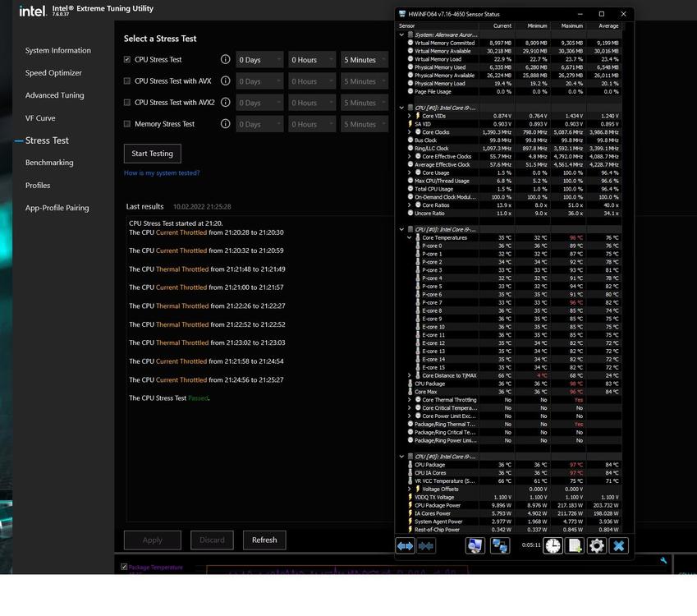Open the Benchmarking section in sidebar
This screenshot has height=616, width=697.
pyautogui.click(x=49, y=163)
